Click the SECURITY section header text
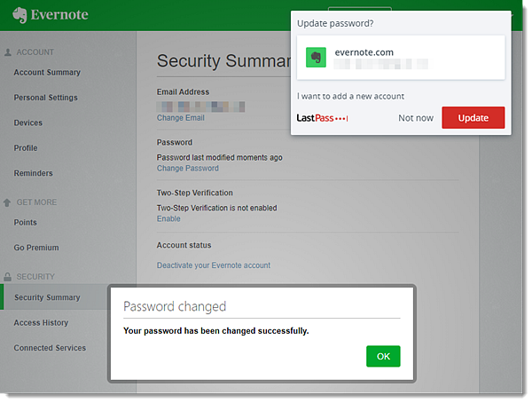The image size is (532, 403). 35,277
